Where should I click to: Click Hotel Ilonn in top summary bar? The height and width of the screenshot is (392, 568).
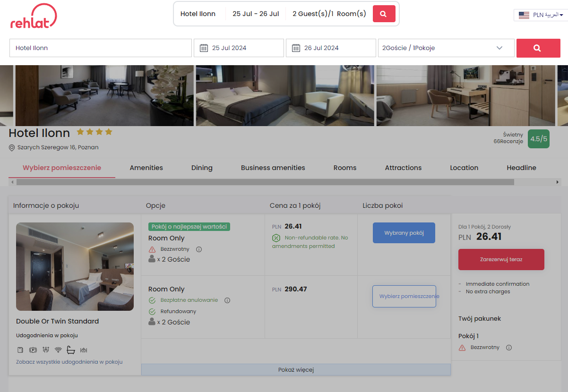click(198, 14)
